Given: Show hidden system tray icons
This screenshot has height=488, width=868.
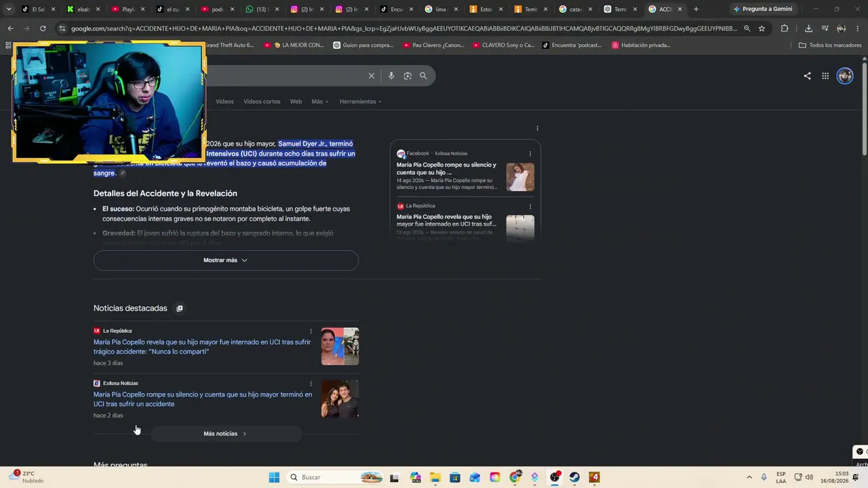Looking at the screenshot, I should pyautogui.click(x=749, y=477).
